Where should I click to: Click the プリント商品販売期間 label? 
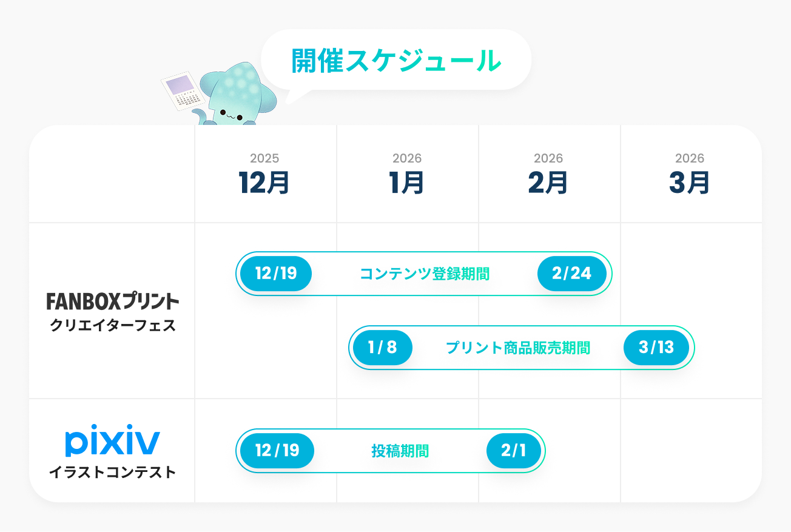[x=518, y=348]
